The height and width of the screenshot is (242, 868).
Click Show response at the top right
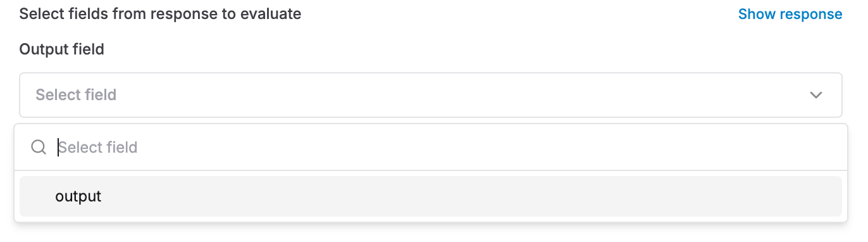tap(790, 14)
